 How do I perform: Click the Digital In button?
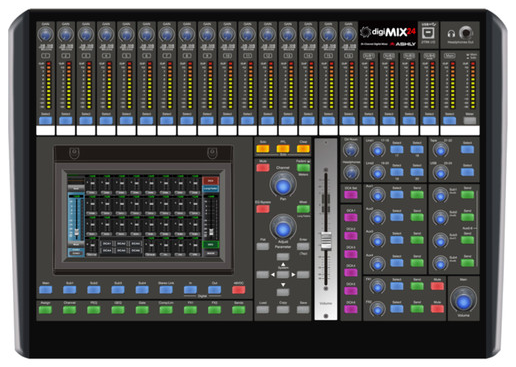tap(190, 290)
